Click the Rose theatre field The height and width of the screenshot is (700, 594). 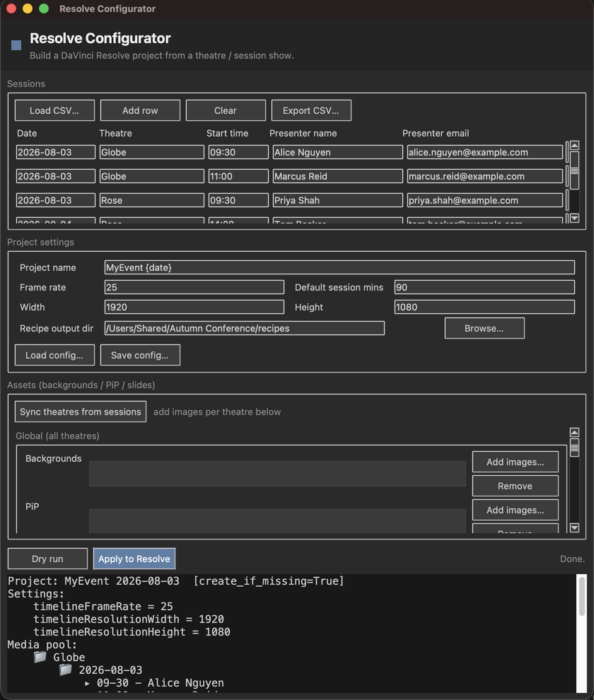[152, 200]
